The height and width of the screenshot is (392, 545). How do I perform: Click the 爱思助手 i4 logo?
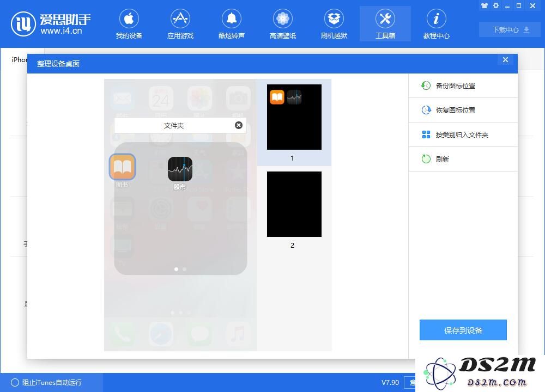pos(51,23)
